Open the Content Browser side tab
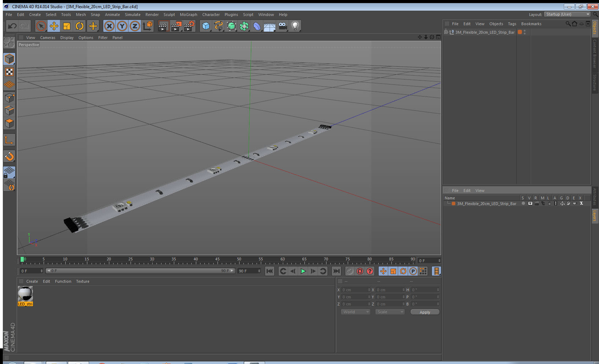The image size is (599, 364). 595,54
